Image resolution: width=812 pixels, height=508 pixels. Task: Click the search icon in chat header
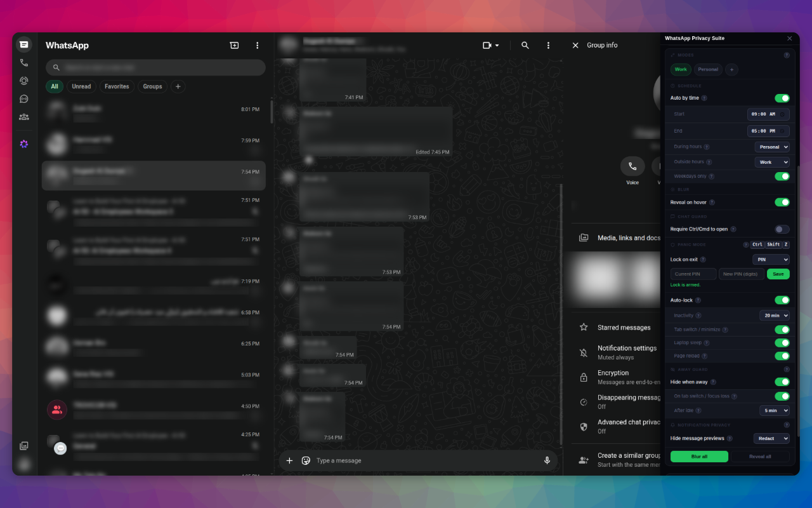coord(525,46)
